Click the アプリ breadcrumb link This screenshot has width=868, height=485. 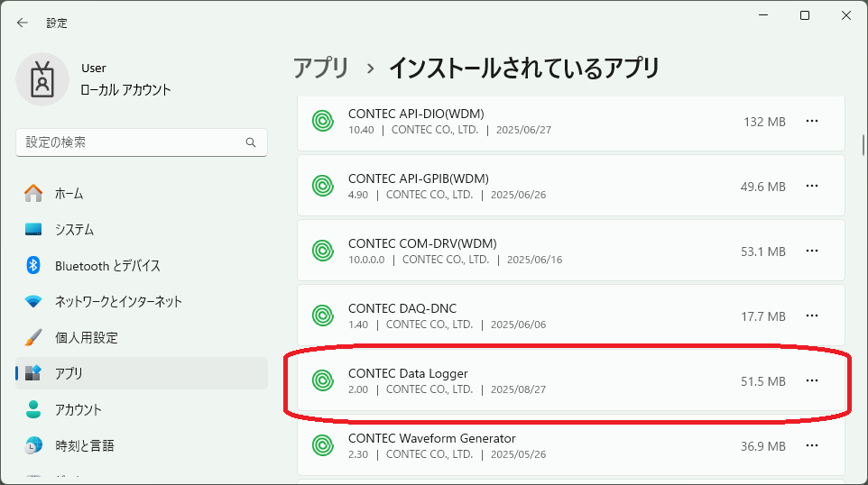click(320, 68)
